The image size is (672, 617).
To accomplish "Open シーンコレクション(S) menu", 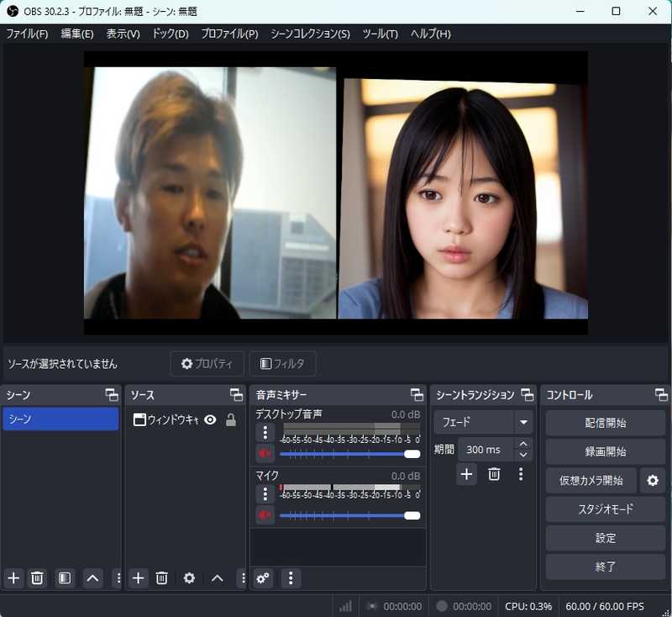I will point(310,34).
